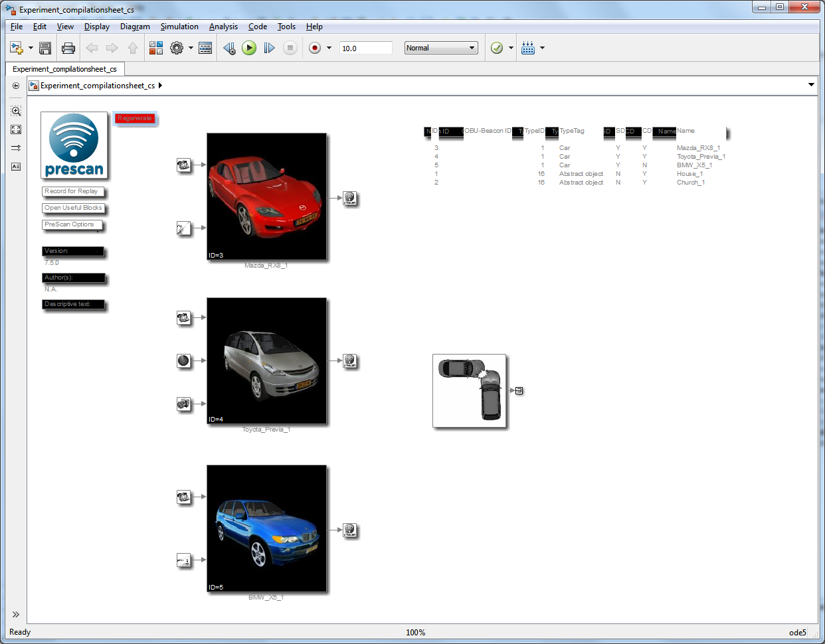
Task: Open the Diagram menu
Action: (x=135, y=27)
